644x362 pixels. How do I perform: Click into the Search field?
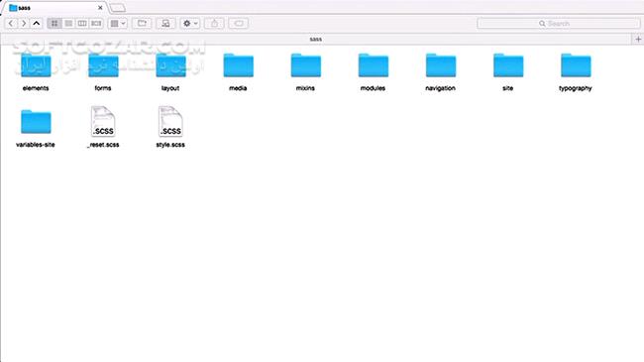click(x=559, y=24)
